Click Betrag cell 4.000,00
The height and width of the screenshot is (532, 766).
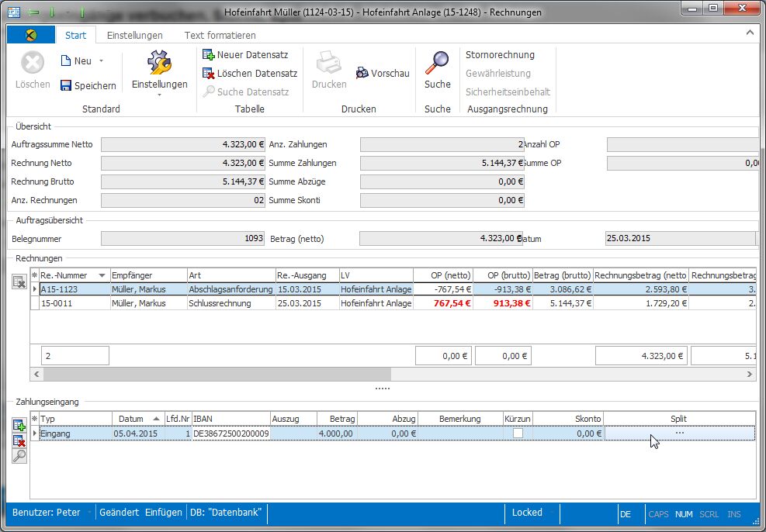coord(337,434)
